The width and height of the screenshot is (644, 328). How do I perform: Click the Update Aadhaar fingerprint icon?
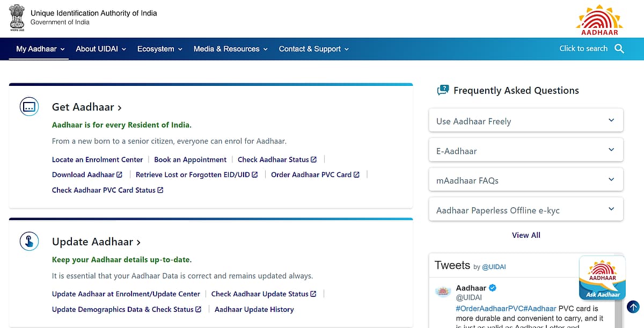tap(29, 242)
